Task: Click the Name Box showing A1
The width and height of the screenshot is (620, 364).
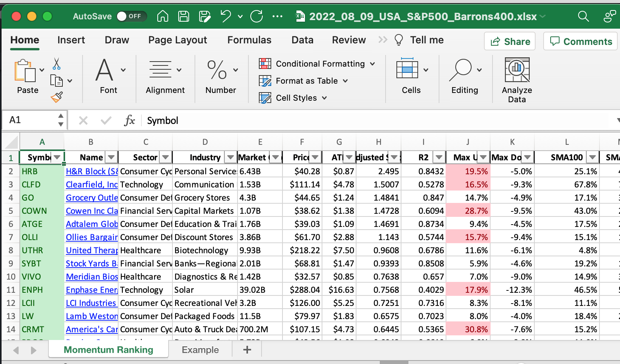Action: click(x=31, y=120)
